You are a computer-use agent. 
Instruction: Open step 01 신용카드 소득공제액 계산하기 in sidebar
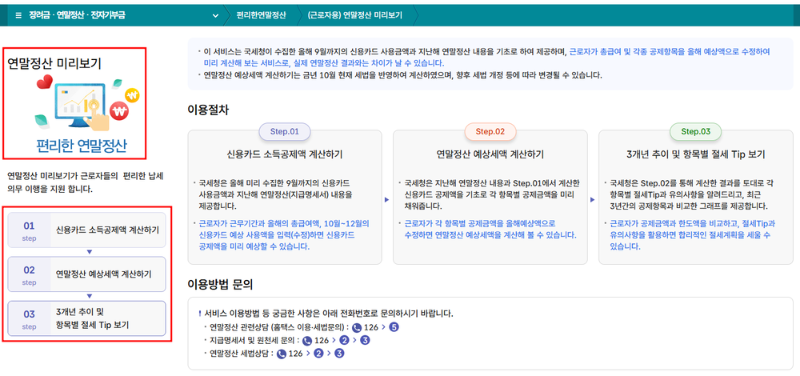click(x=87, y=230)
